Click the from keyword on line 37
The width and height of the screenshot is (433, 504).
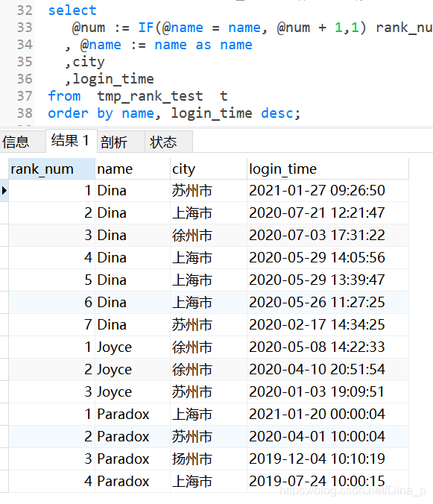[x=64, y=96]
